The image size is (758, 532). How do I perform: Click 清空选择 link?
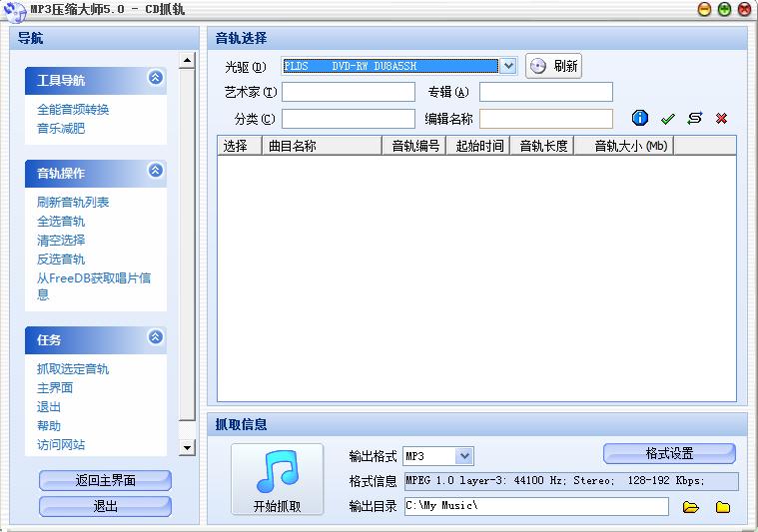pyautogui.click(x=61, y=241)
